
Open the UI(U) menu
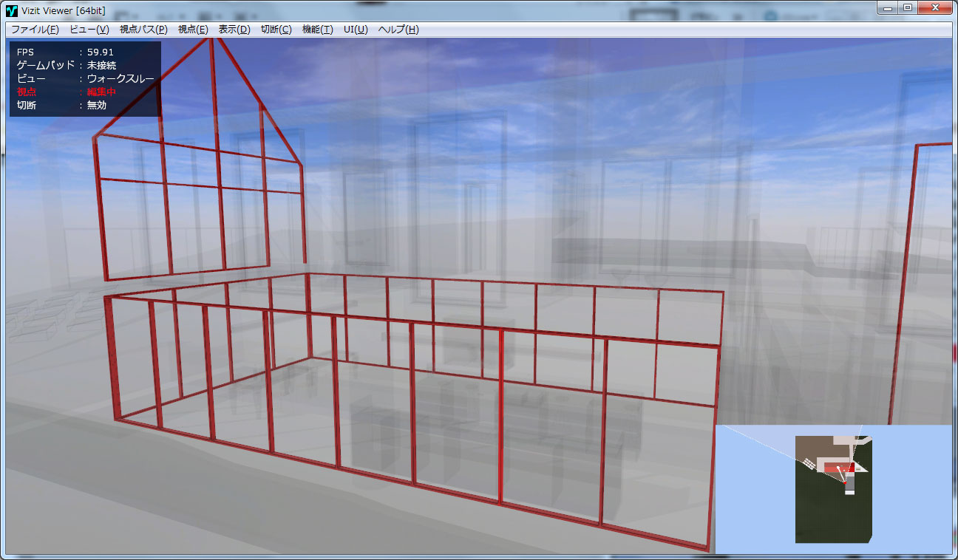pyautogui.click(x=356, y=30)
